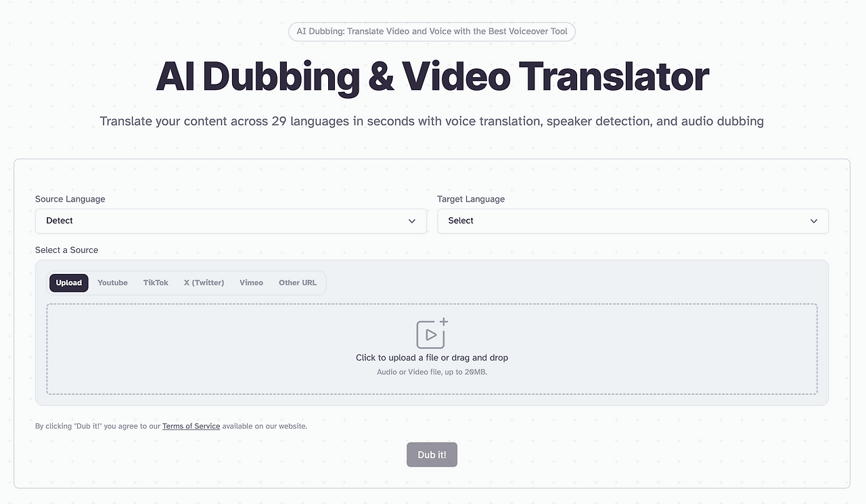Click the "Click to upload a file or drag and drop" text
The height and width of the screenshot is (504, 866).
pos(432,358)
